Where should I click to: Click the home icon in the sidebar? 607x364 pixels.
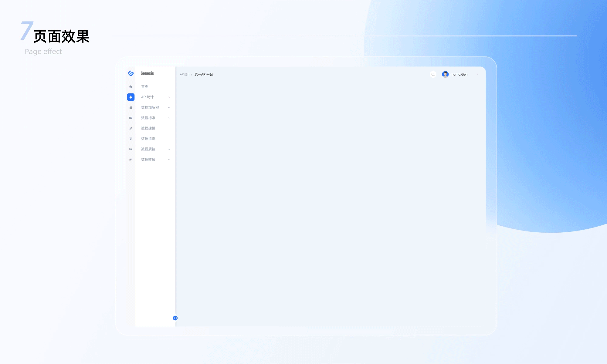(131, 87)
